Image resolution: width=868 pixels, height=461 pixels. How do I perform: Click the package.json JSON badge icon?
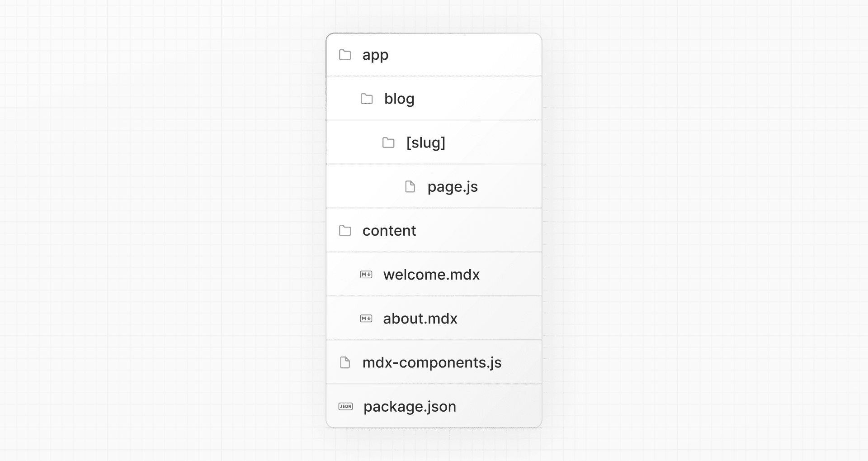point(345,406)
